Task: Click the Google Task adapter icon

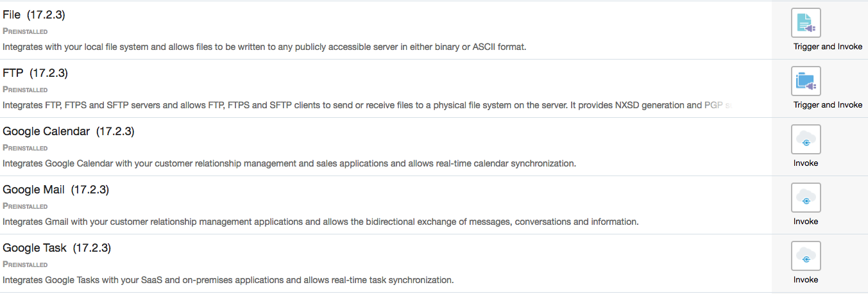Action: 806,256
